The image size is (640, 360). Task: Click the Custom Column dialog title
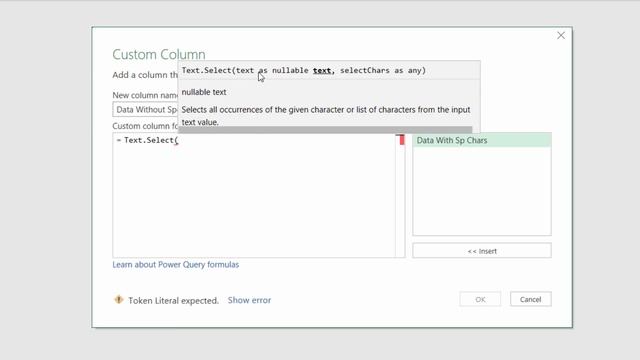tap(159, 54)
